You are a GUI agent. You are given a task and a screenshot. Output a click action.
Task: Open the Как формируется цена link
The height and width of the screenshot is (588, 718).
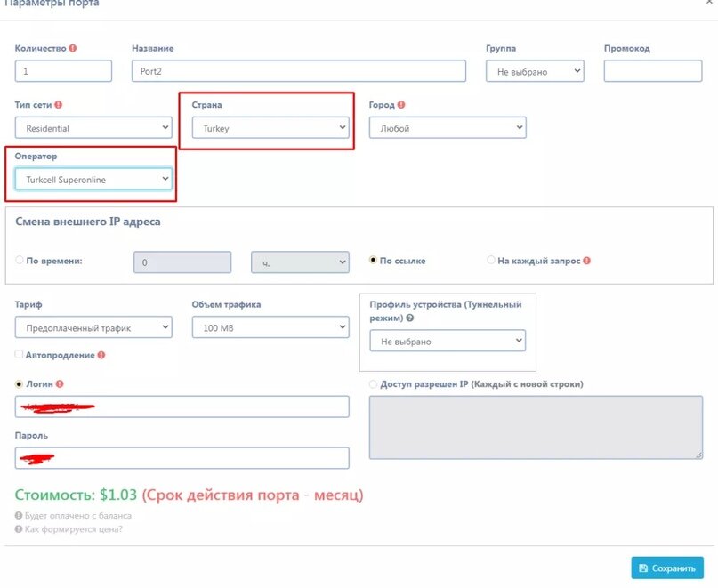click(73, 529)
